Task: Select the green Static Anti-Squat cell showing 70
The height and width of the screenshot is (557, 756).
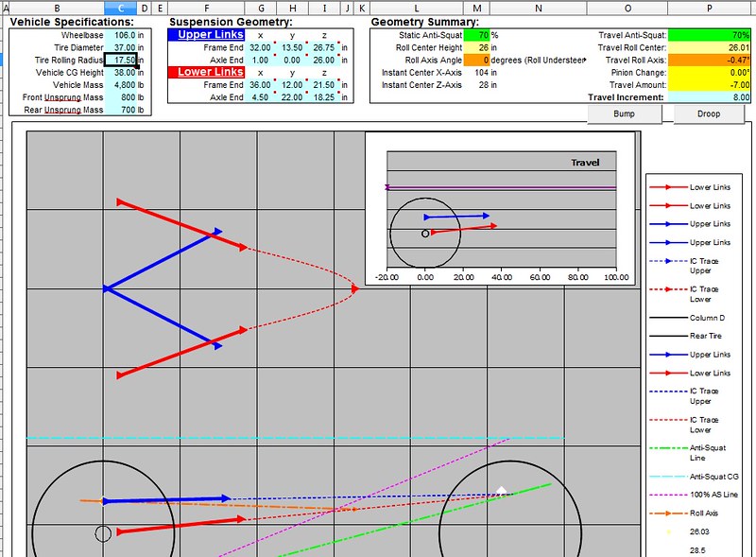Action: (476, 35)
